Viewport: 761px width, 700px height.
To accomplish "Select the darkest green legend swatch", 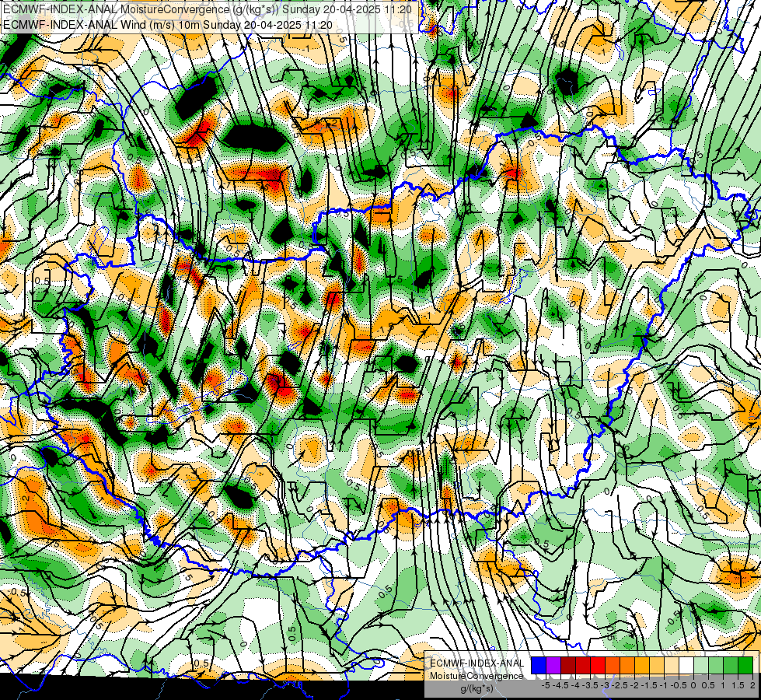I will [745, 665].
